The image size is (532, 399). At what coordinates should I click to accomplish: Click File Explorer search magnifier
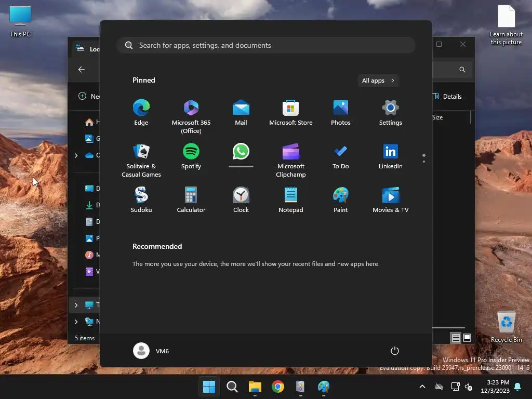tap(462, 70)
